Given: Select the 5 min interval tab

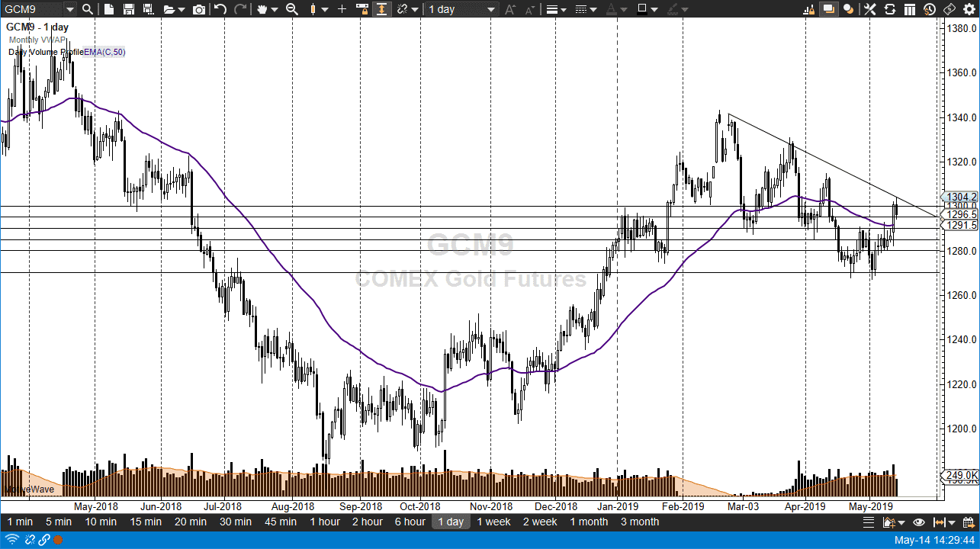Looking at the screenshot, I should 59,522.
